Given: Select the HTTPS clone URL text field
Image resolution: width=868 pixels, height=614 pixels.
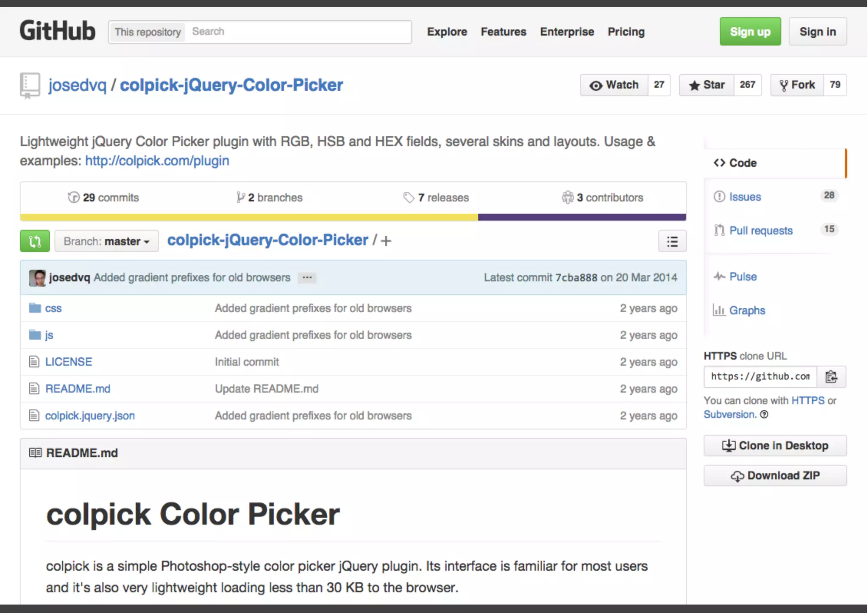Looking at the screenshot, I should [x=760, y=377].
